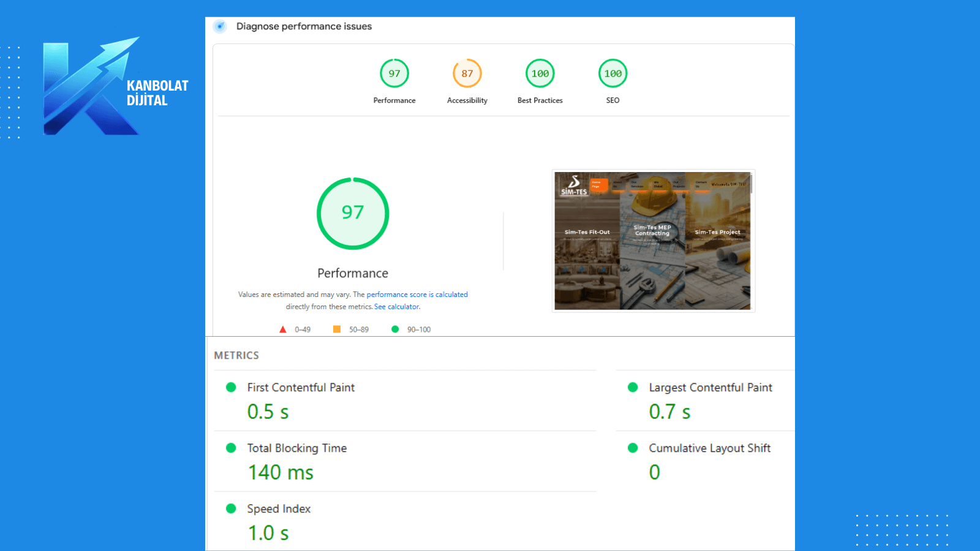
Task: Select the Accessibility label under the gauge
Action: click(467, 100)
